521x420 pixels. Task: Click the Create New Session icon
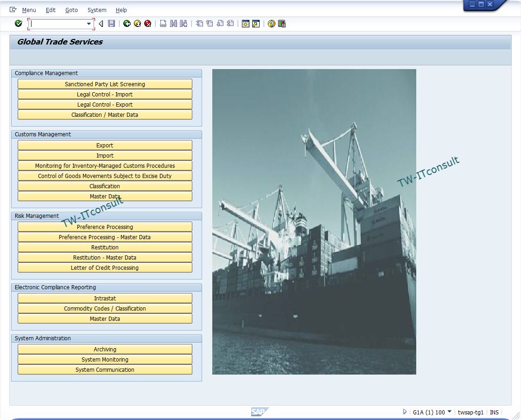[246, 24]
